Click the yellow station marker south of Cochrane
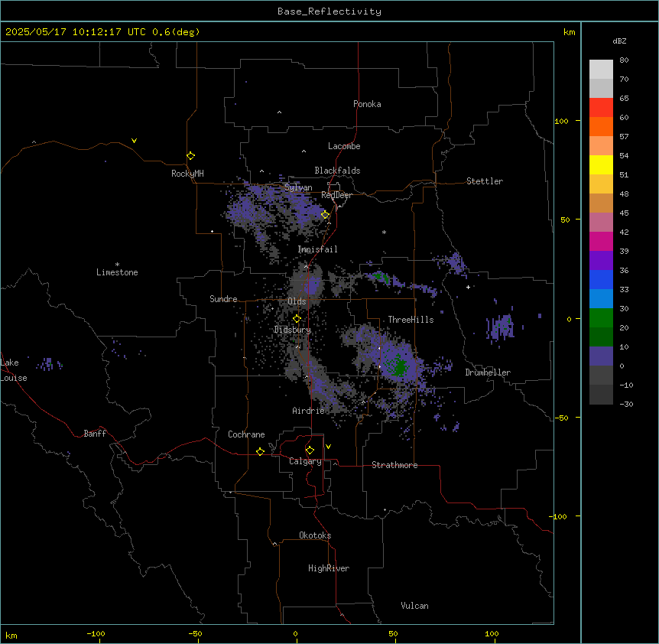659x644 pixels. coord(260,451)
